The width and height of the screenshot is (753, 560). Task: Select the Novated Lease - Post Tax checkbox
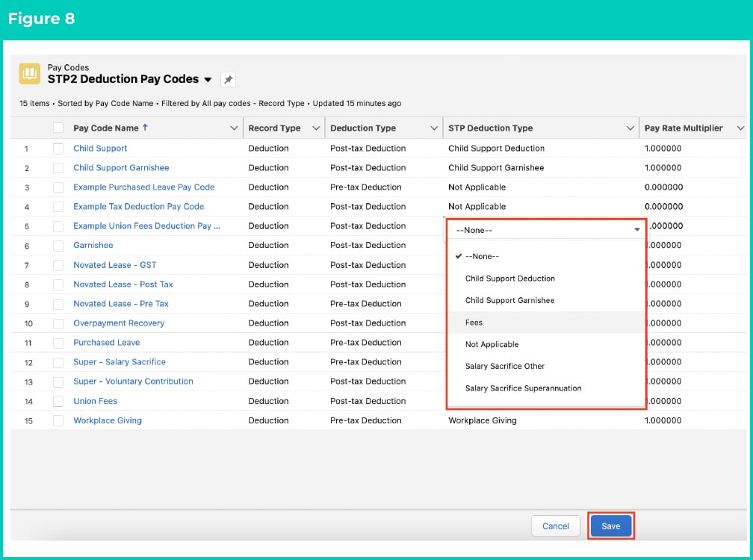[x=58, y=284]
